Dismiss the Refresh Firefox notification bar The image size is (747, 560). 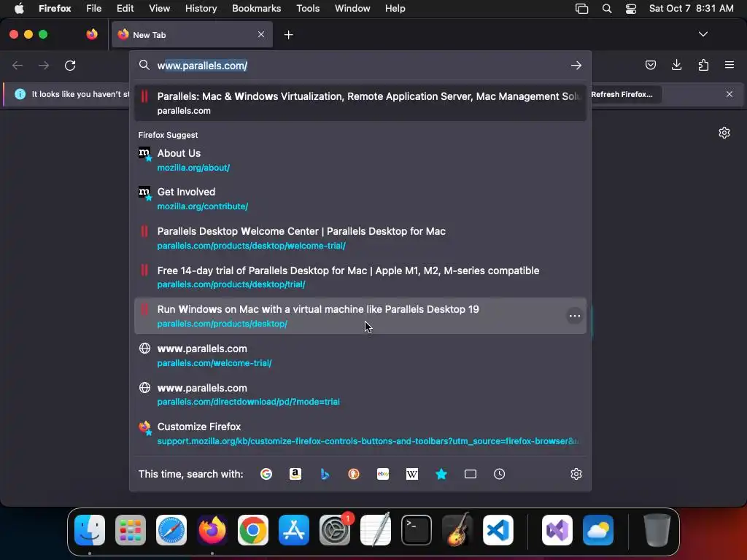[729, 94]
